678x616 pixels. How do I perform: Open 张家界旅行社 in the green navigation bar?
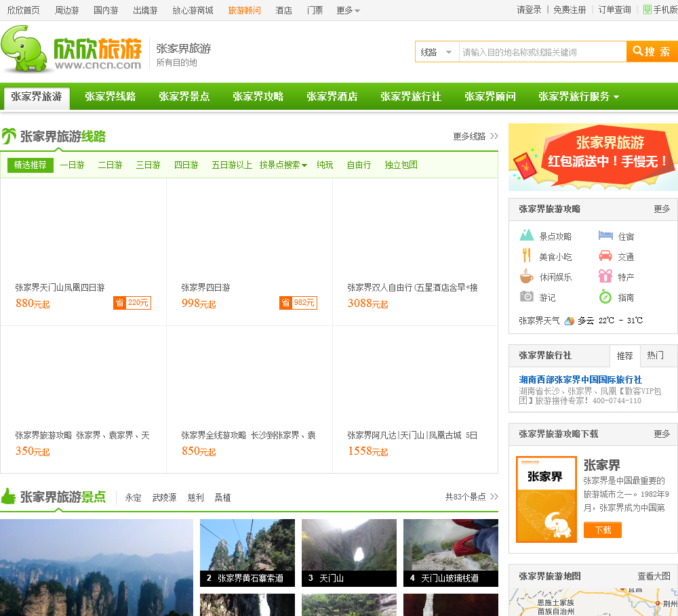(411, 96)
